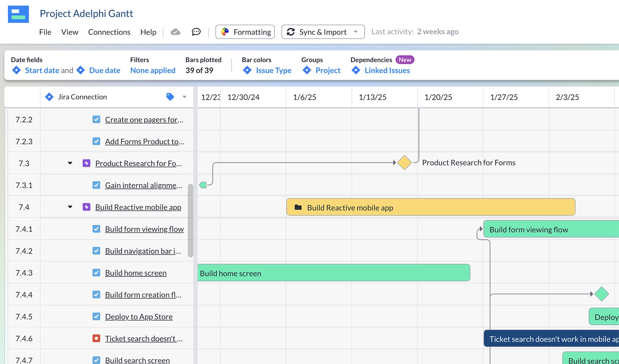Open the Connections menu
This screenshot has height=364, width=619.
point(109,32)
